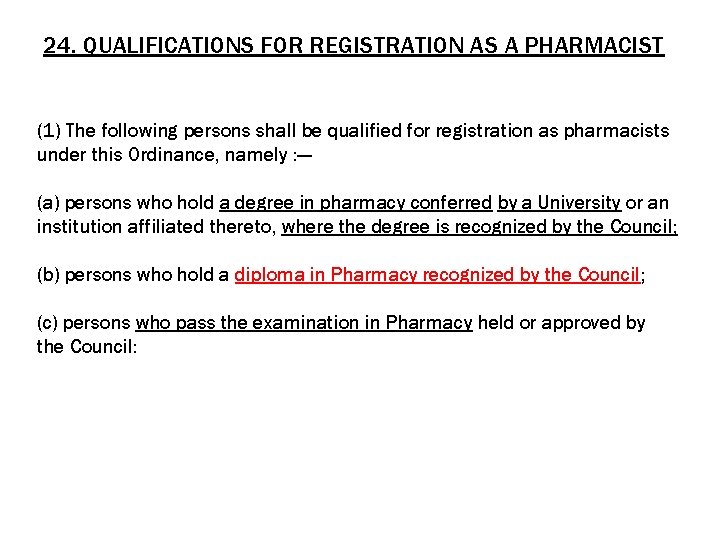This screenshot has width=720, height=540.
Task: Click 'held or approved by' in item (c)
Action: (562, 323)
